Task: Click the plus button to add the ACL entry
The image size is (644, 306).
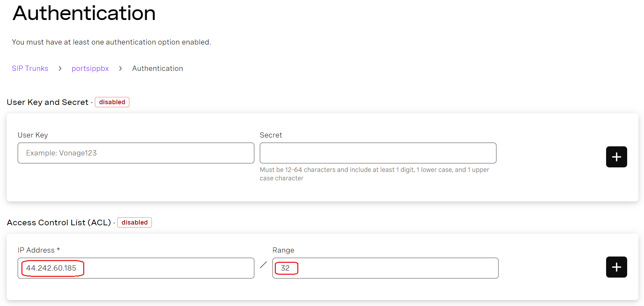Action: (616, 267)
